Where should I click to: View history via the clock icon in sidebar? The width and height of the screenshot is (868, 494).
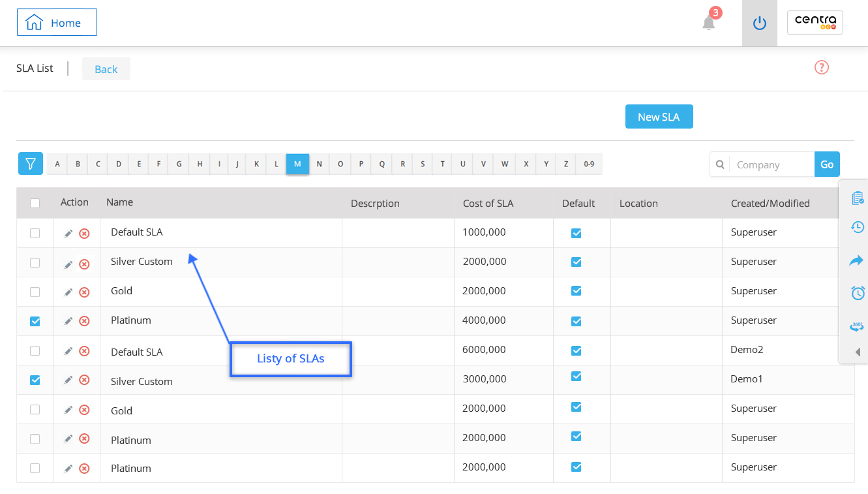tap(857, 227)
